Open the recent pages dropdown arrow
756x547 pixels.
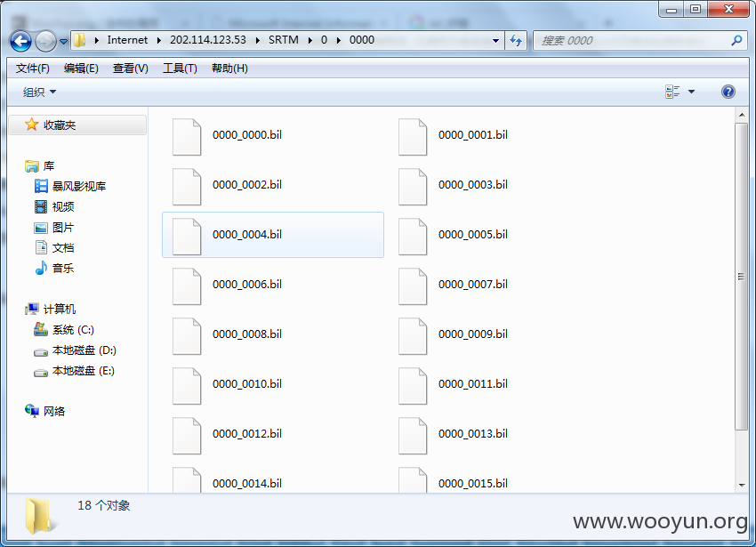pos(63,42)
